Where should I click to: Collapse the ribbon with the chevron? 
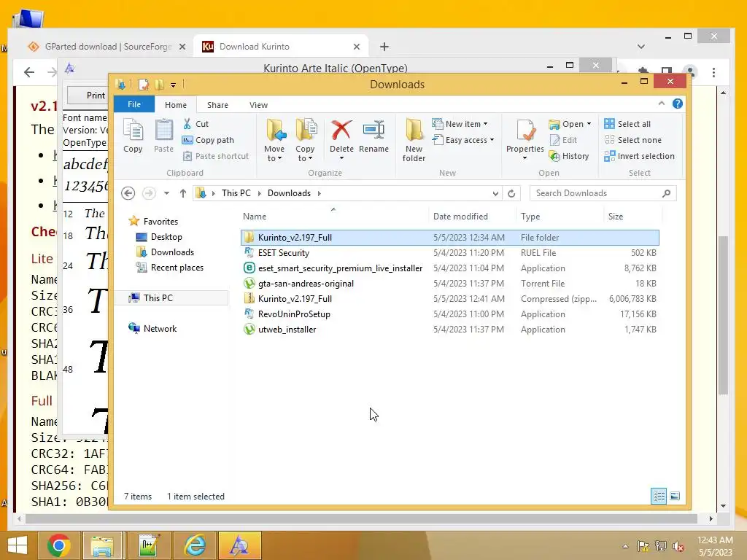pyautogui.click(x=662, y=104)
